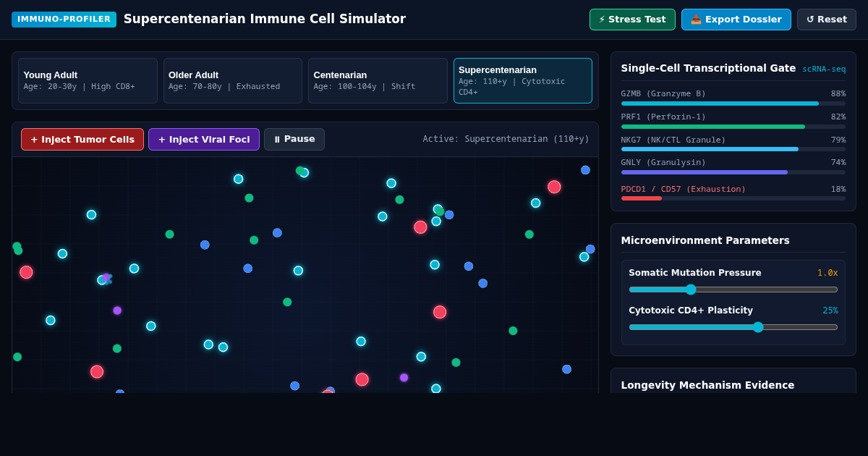
Task: Switch to the Centenarian profile
Action: tap(378, 80)
